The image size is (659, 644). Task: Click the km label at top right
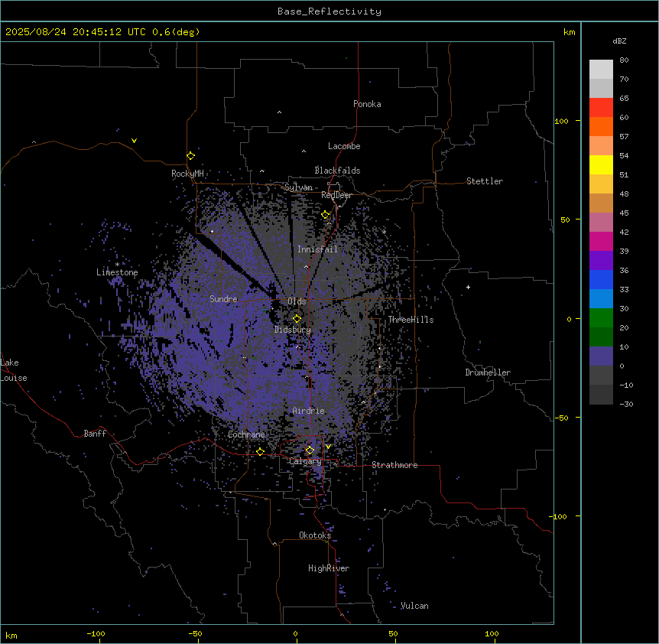570,32
